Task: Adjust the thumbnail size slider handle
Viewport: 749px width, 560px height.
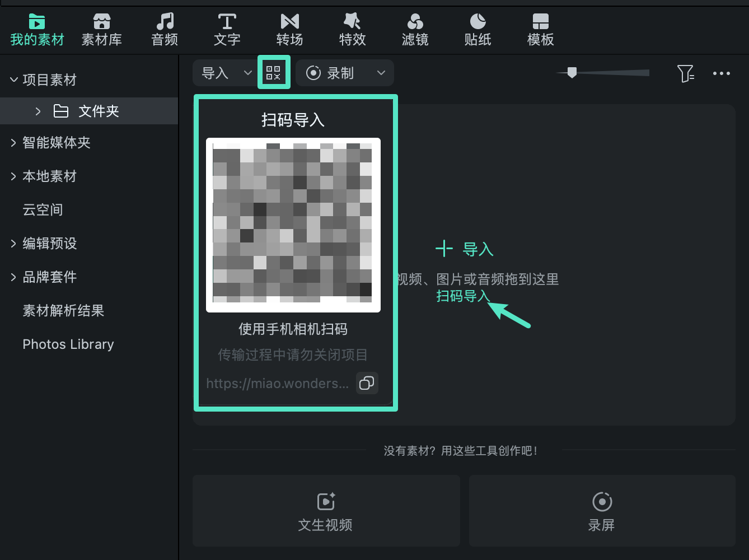Action: click(x=572, y=73)
